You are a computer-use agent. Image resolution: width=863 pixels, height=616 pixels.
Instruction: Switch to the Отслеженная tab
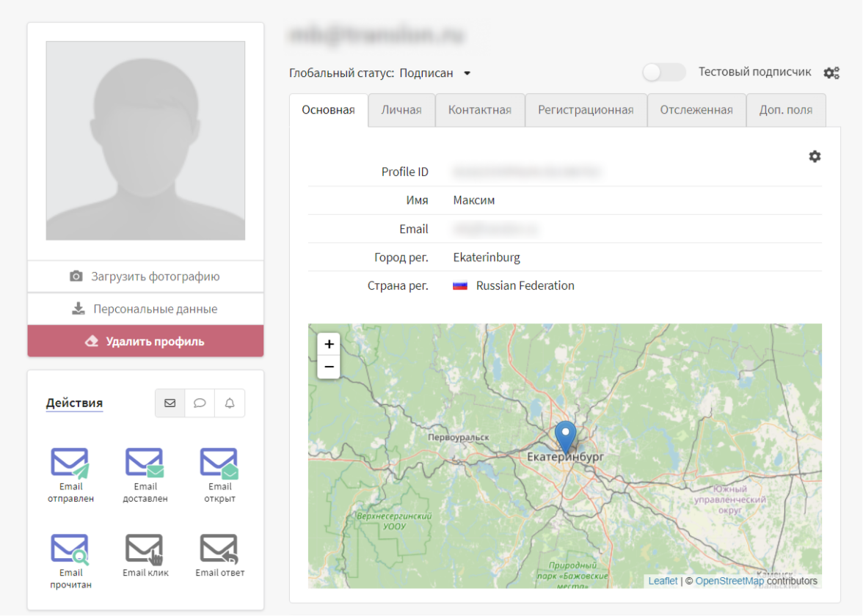(x=696, y=110)
